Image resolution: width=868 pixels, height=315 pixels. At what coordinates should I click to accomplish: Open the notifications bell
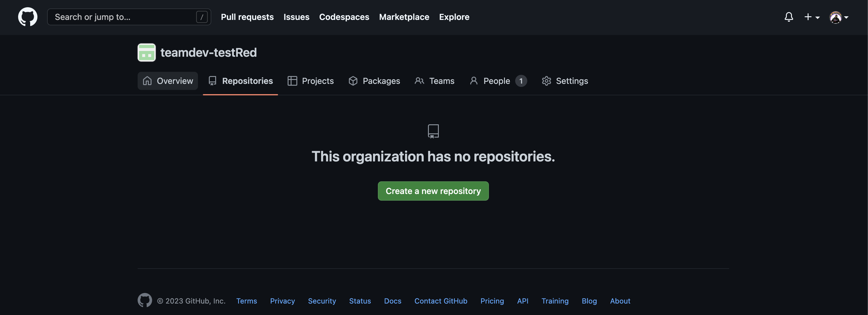click(x=789, y=17)
